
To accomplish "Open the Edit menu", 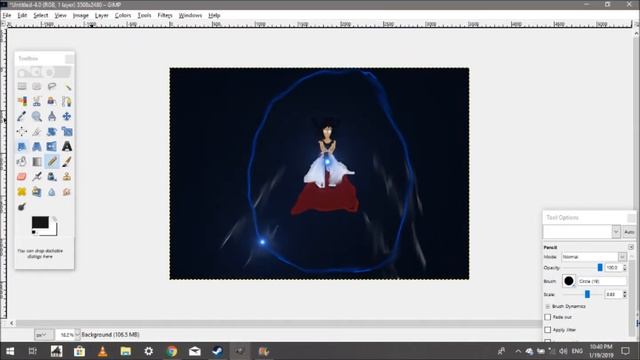I will 22,15.
